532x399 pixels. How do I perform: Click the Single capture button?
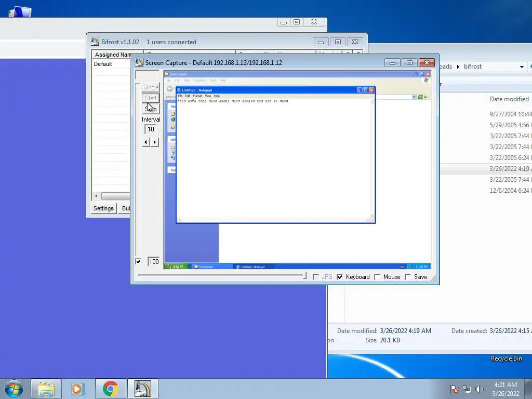click(x=151, y=87)
